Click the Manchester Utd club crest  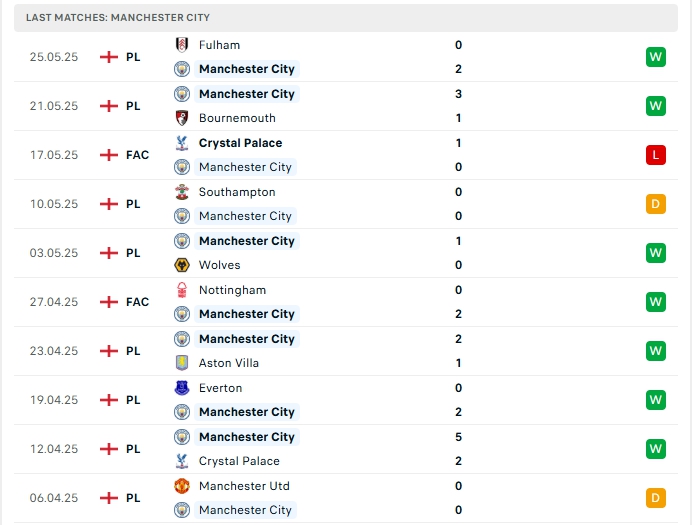pos(182,486)
